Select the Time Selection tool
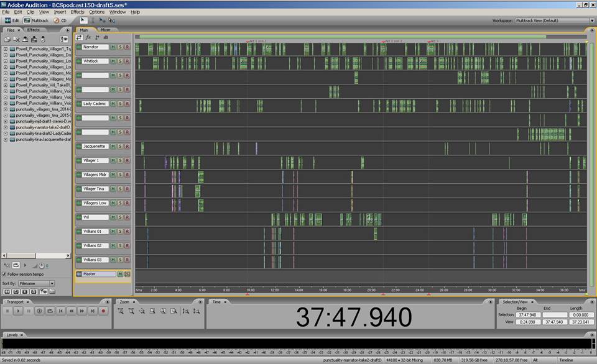The height and width of the screenshot is (364, 597). [94, 20]
